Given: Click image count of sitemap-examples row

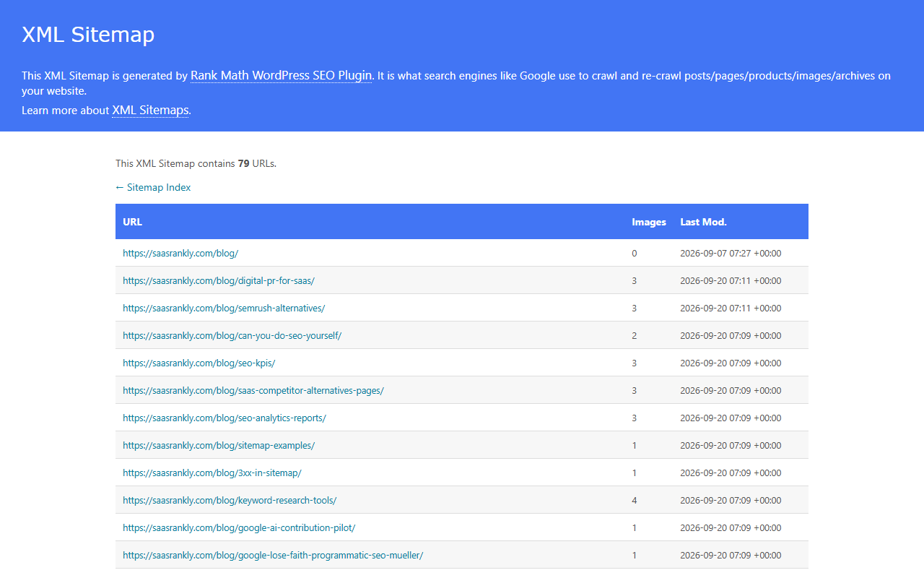Looking at the screenshot, I should 635,445.
